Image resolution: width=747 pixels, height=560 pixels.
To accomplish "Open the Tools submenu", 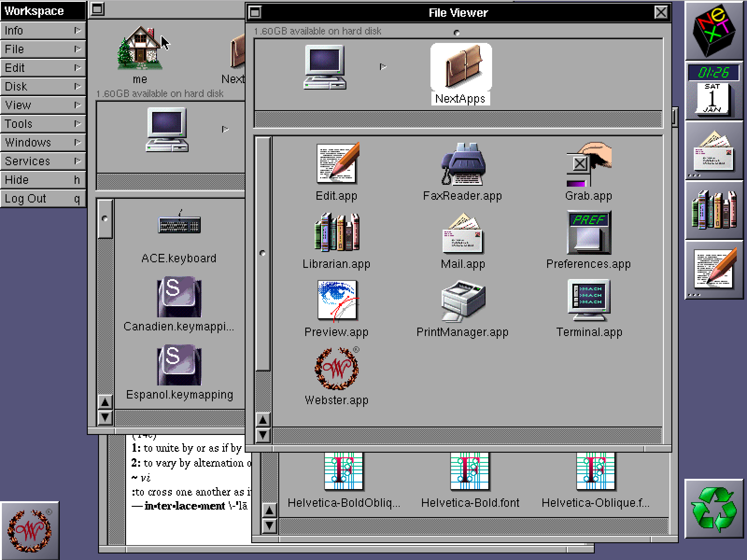I will point(43,124).
